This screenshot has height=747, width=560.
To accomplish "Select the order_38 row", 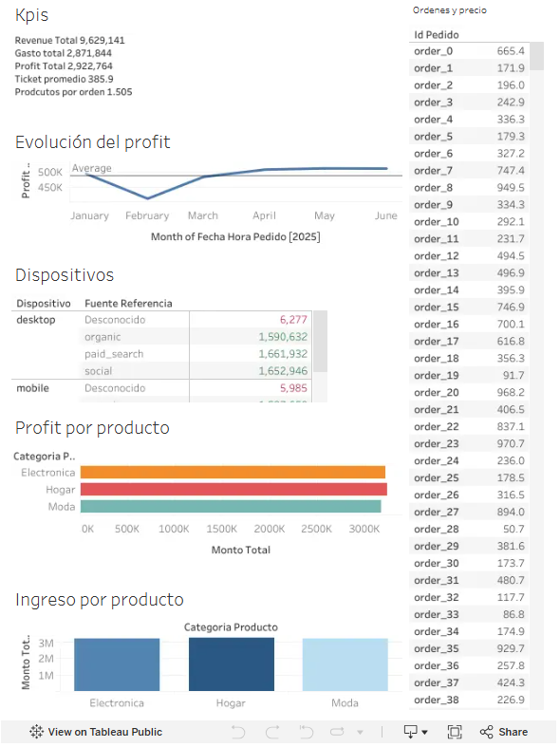I will click(469, 700).
